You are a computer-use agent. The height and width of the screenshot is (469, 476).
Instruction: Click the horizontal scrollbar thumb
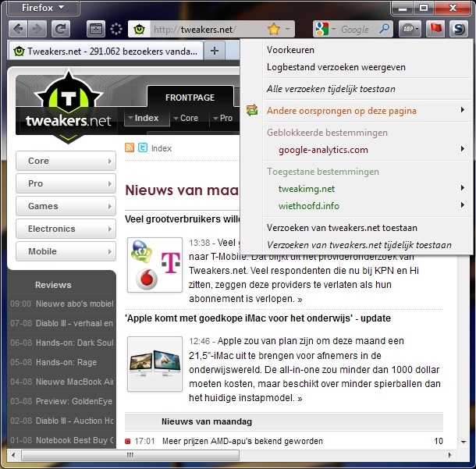tap(130, 455)
